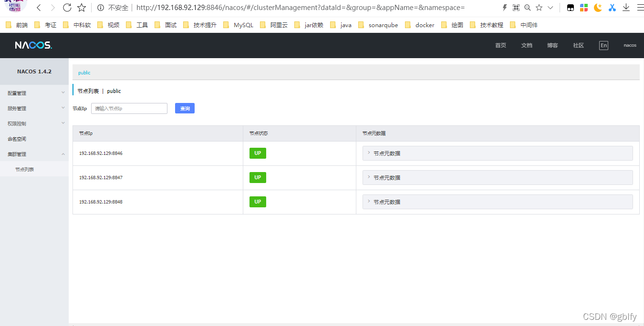The image size is (644, 326).
Task: Click the yellow moon night mode icon
Action: (598, 8)
